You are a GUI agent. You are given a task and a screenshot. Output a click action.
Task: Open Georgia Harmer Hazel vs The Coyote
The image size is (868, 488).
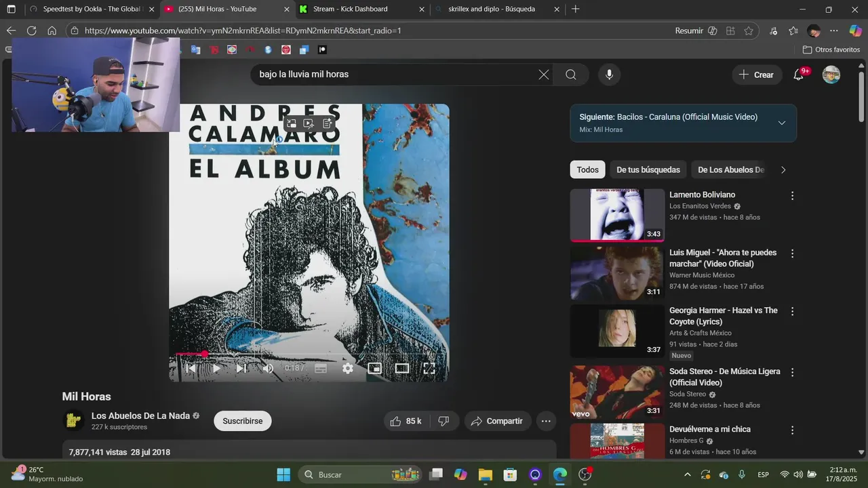(724, 315)
